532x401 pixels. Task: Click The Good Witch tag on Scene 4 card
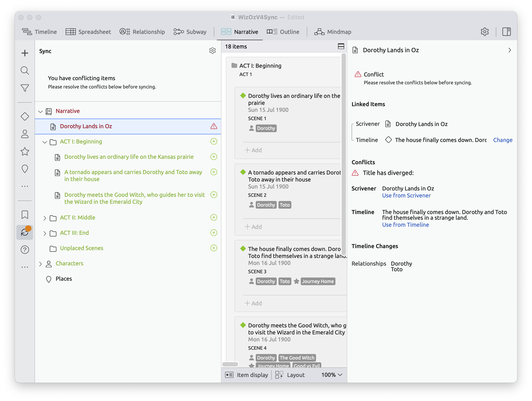point(297,358)
